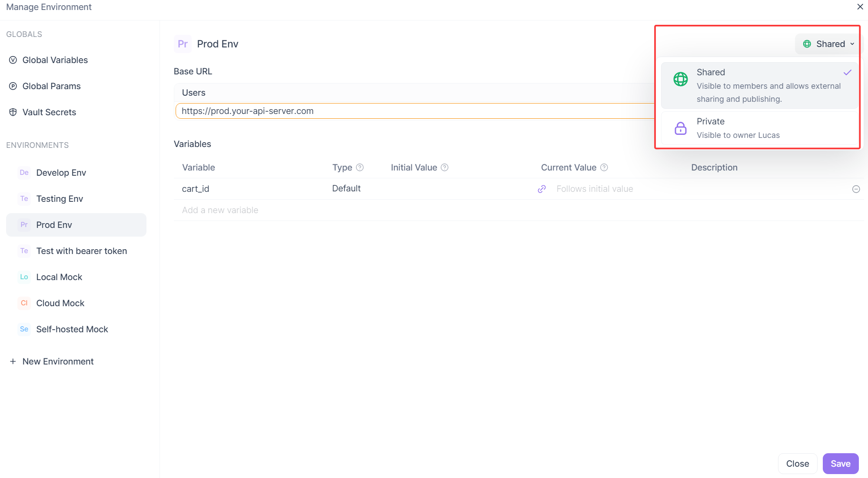The image size is (868, 478).
Task: Click the link icon beside cart_id current value
Action: click(542, 189)
